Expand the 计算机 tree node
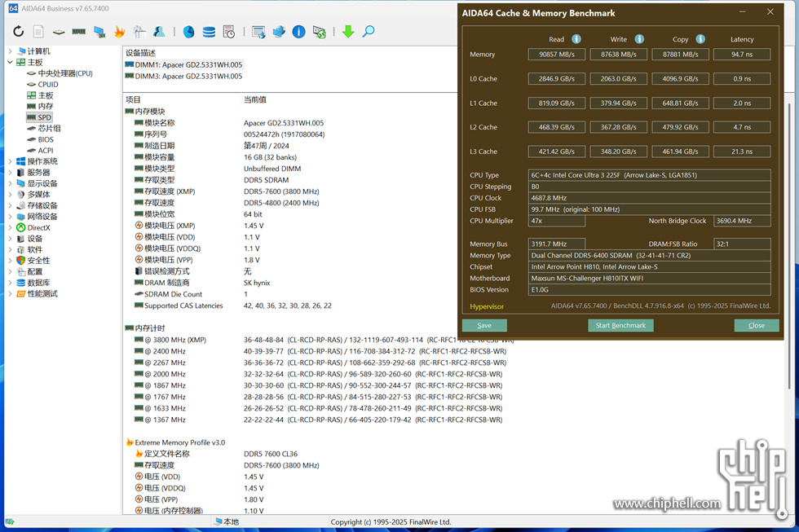799x532 pixels. pyautogui.click(x=10, y=51)
